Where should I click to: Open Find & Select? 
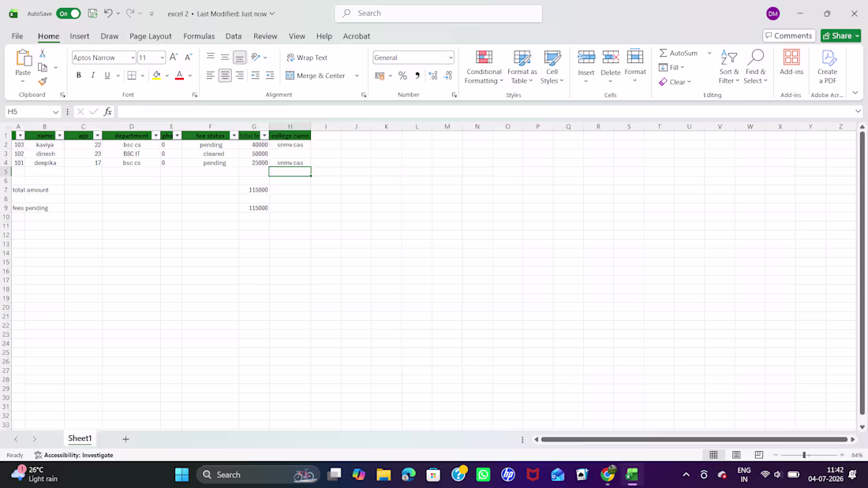tap(755, 67)
